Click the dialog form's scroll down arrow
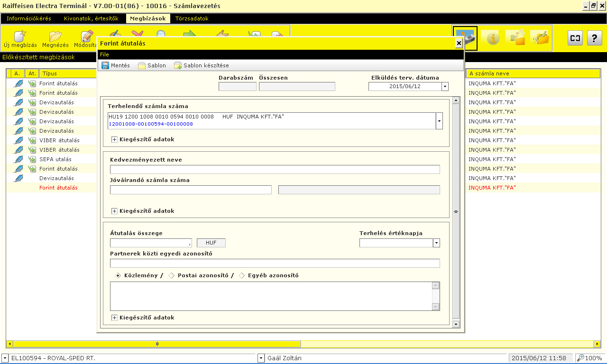 tap(456, 324)
